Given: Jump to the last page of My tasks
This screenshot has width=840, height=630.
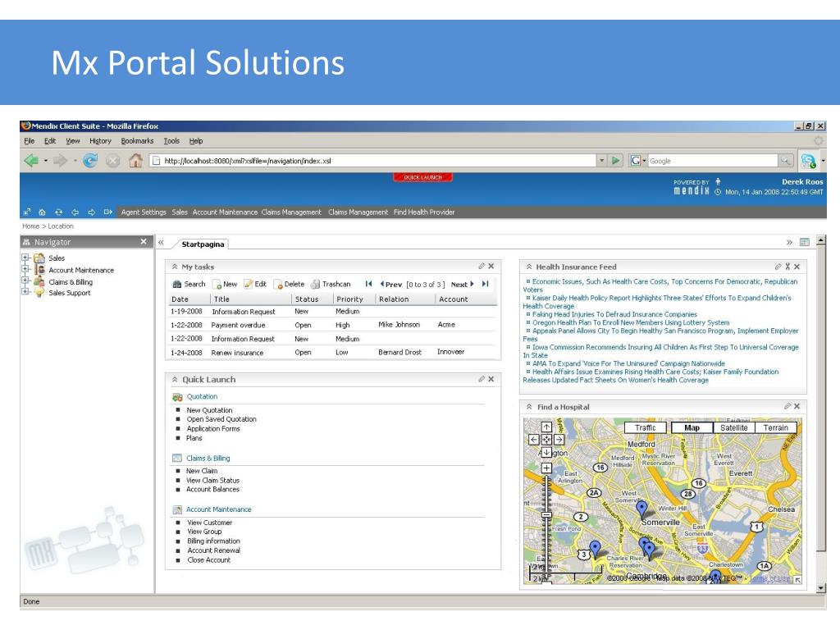Looking at the screenshot, I should tap(486, 284).
